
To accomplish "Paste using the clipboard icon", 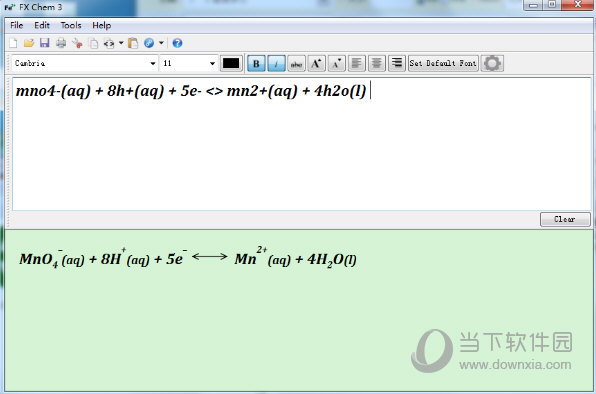I will tap(133, 43).
